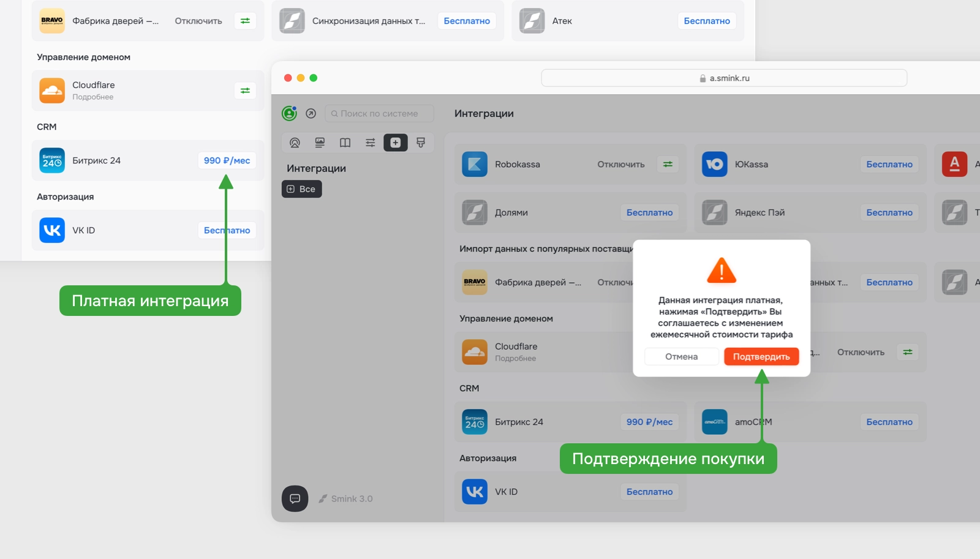Click the Поиск по системе search field

click(x=379, y=113)
